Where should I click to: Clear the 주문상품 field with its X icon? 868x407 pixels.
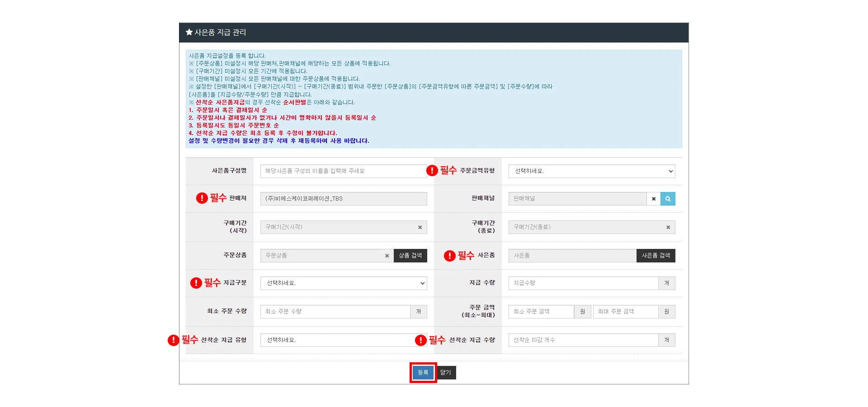point(387,256)
